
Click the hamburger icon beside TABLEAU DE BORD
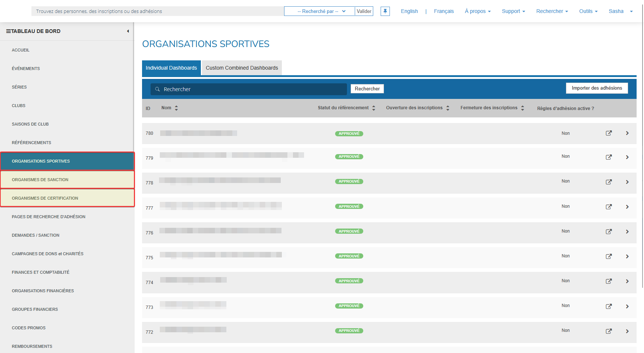coord(8,31)
